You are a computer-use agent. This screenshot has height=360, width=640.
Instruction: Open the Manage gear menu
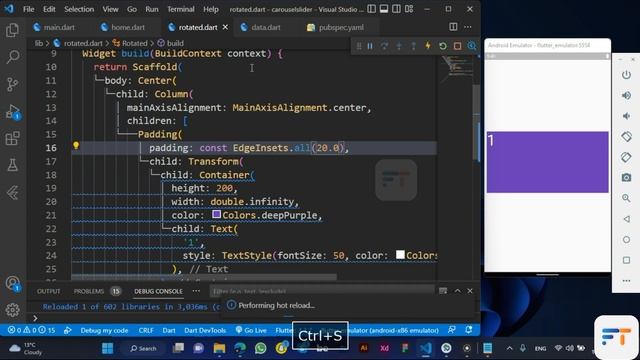pos(13,310)
